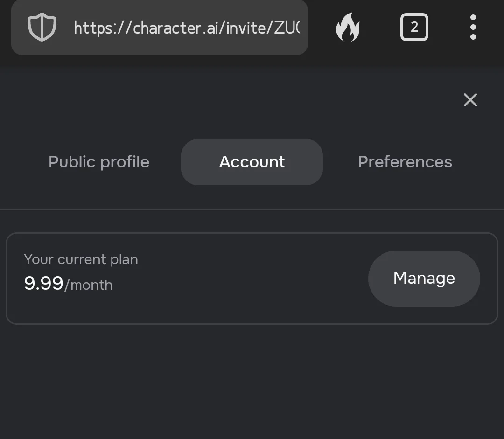Click the '/month' billing period text

tap(88, 285)
